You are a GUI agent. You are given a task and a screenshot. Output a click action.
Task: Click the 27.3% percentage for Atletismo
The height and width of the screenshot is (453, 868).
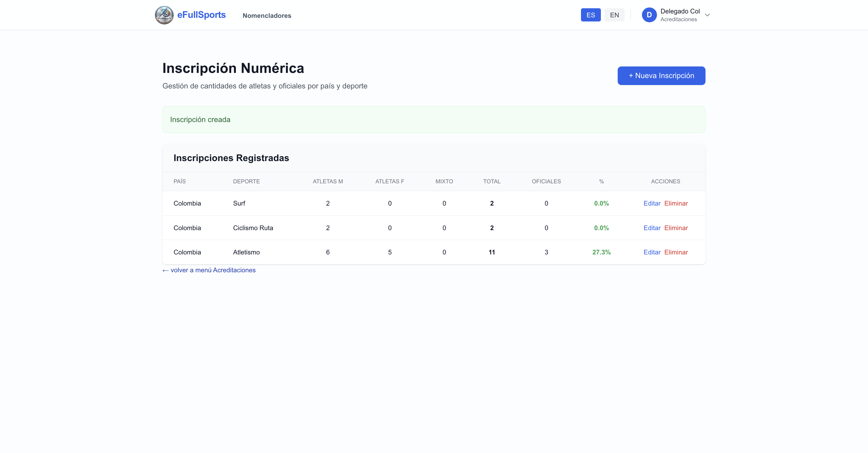[x=601, y=252]
